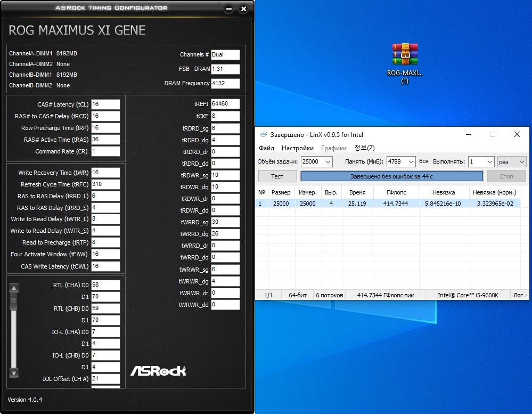Click the 6 потоков status bar entry
This screenshot has height=414, width=532.
tap(330, 295)
